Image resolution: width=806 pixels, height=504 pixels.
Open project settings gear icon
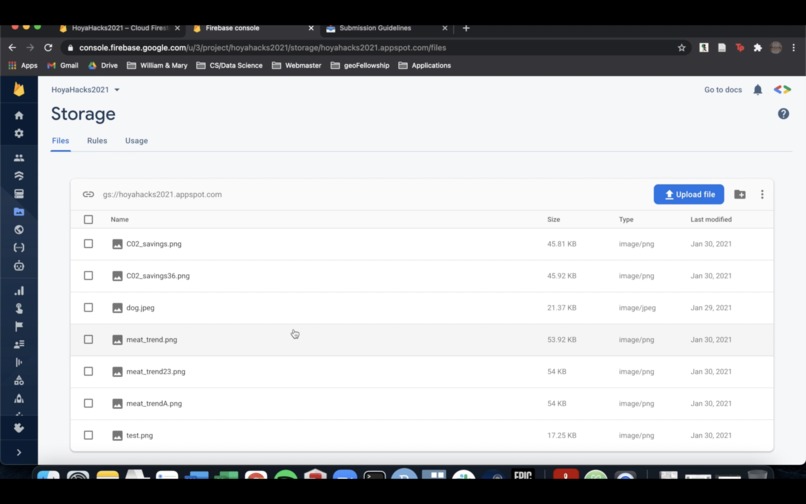(19, 133)
